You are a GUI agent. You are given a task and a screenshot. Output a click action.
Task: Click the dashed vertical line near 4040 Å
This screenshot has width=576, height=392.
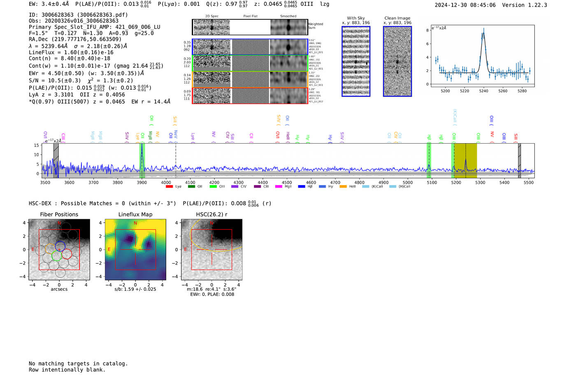click(176, 160)
